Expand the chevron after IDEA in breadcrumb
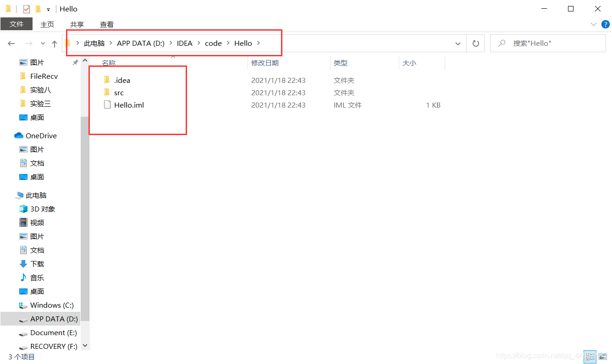 coord(199,43)
